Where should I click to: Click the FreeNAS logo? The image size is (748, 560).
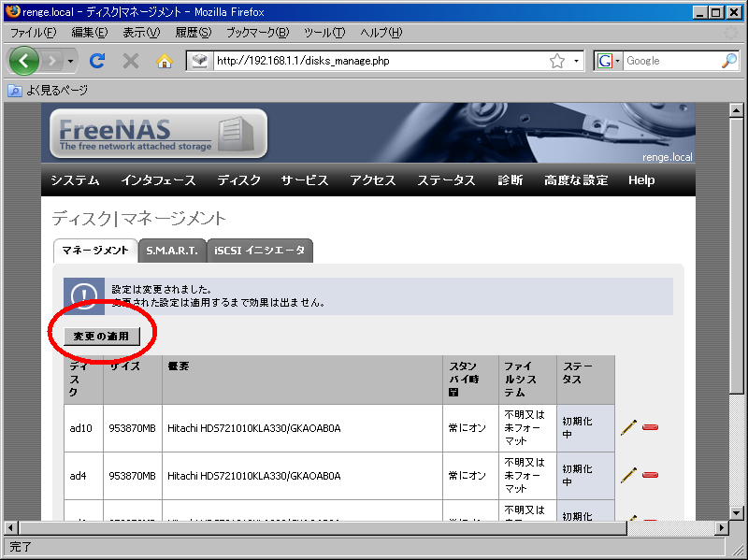(x=158, y=134)
